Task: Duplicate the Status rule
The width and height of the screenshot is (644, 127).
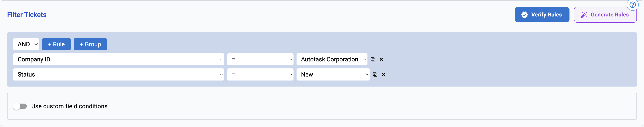Action: click(375, 74)
